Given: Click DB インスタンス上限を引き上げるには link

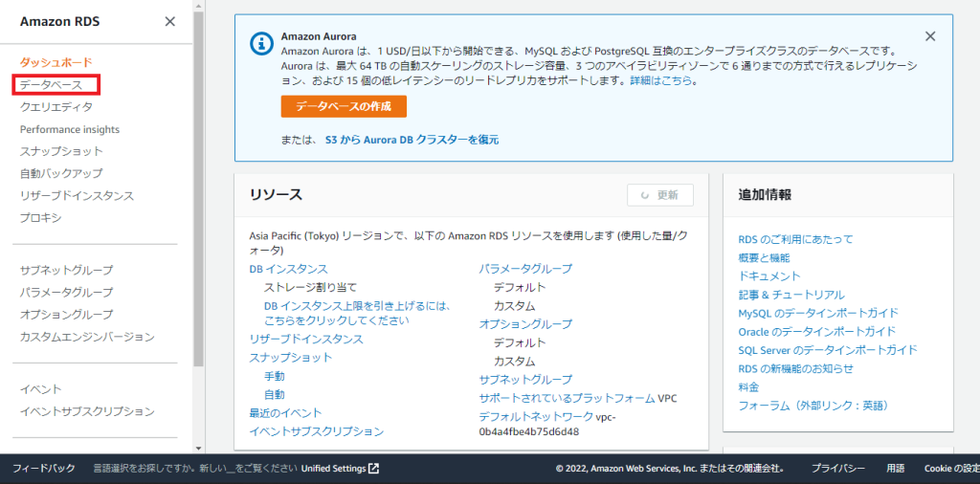Looking at the screenshot, I should point(358,314).
